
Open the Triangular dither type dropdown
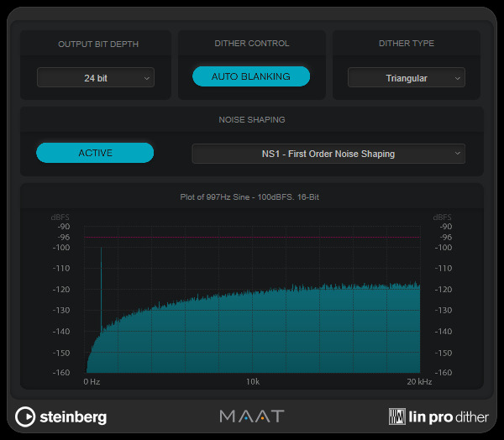[x=407, y=78]
